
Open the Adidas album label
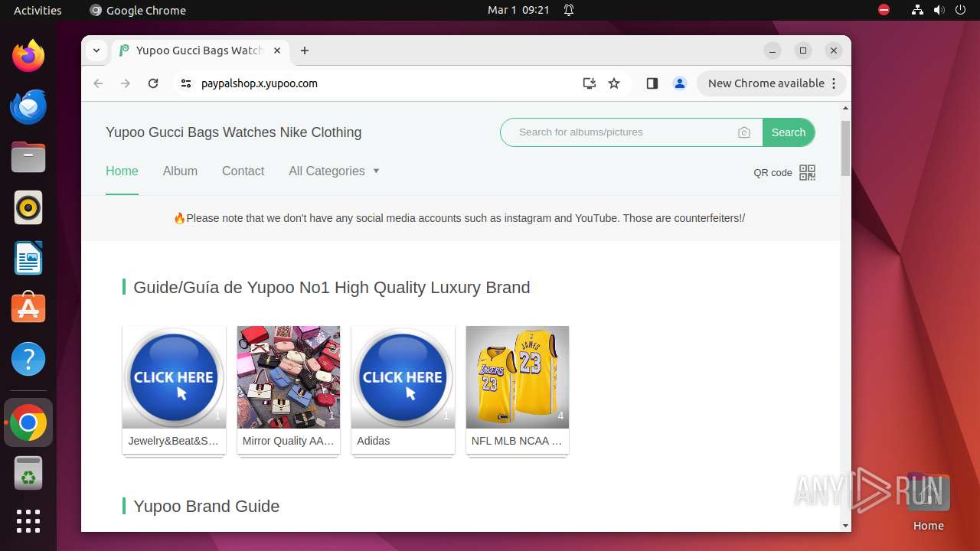coord(374,441)
